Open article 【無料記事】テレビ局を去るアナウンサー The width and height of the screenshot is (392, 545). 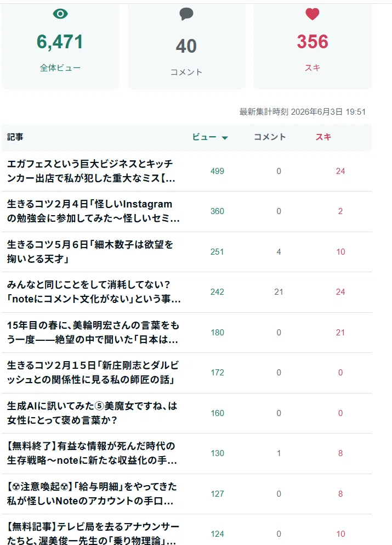click(93, 533)
